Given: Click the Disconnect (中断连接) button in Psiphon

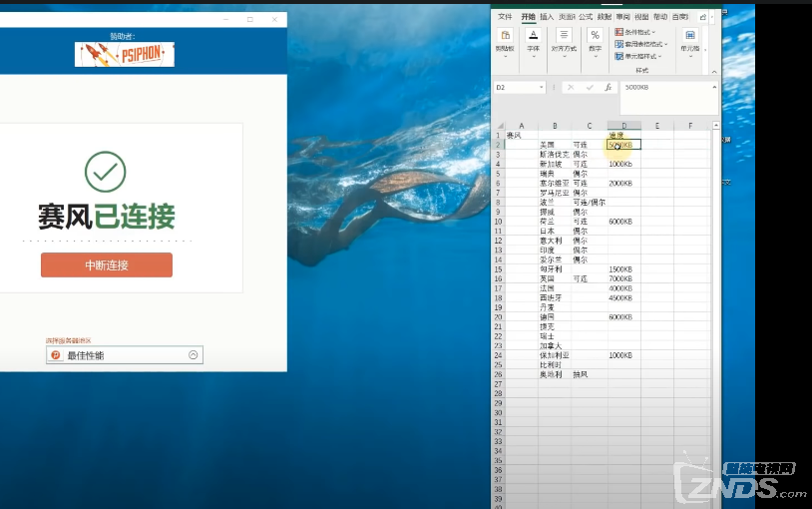Looking at the screenshot, I should 107,264.
